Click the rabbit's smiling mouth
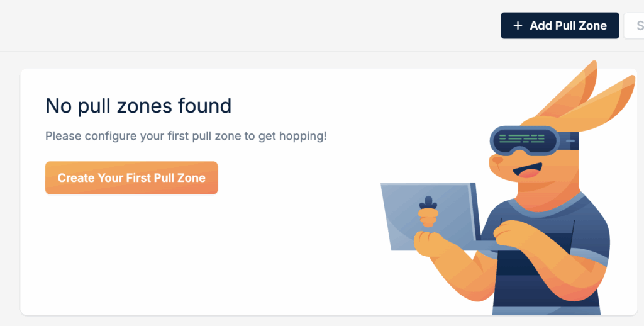Image resolution: width=644 pixels, height=326 pixels. 527,170
